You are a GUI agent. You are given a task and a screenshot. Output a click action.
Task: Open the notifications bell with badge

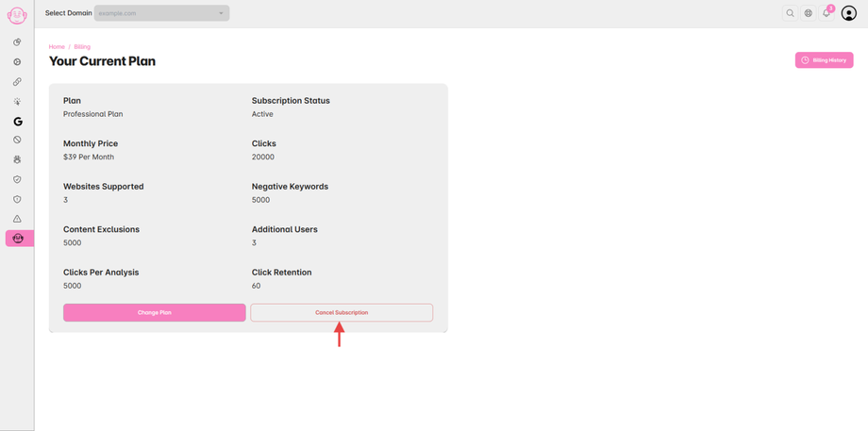coord(826,13)
